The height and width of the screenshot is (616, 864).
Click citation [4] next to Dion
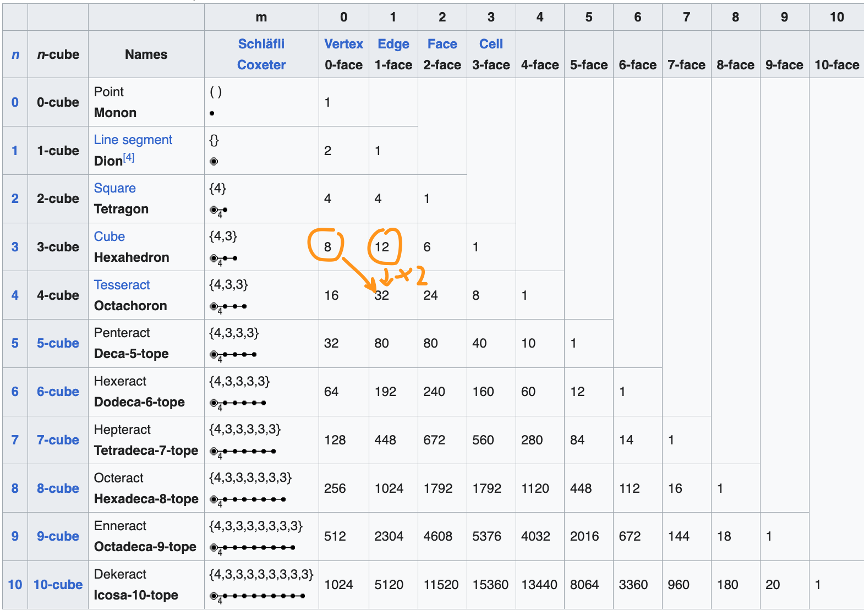pos(129,158)
